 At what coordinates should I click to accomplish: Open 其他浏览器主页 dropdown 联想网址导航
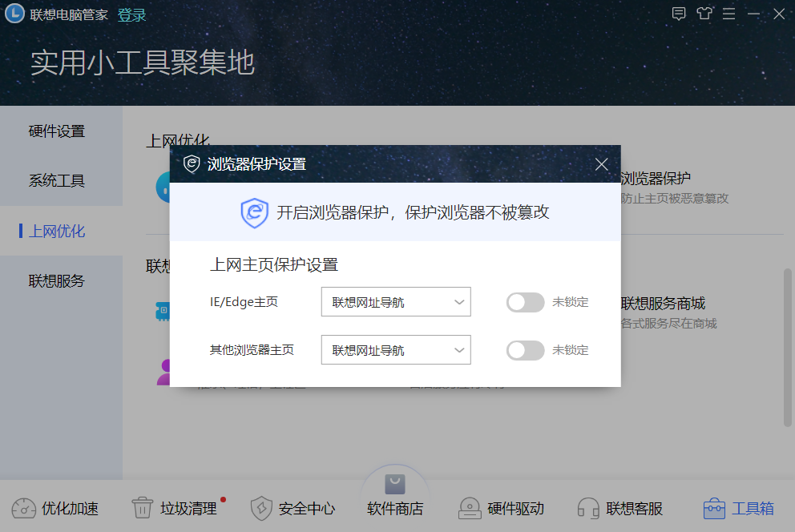(396, 350)
